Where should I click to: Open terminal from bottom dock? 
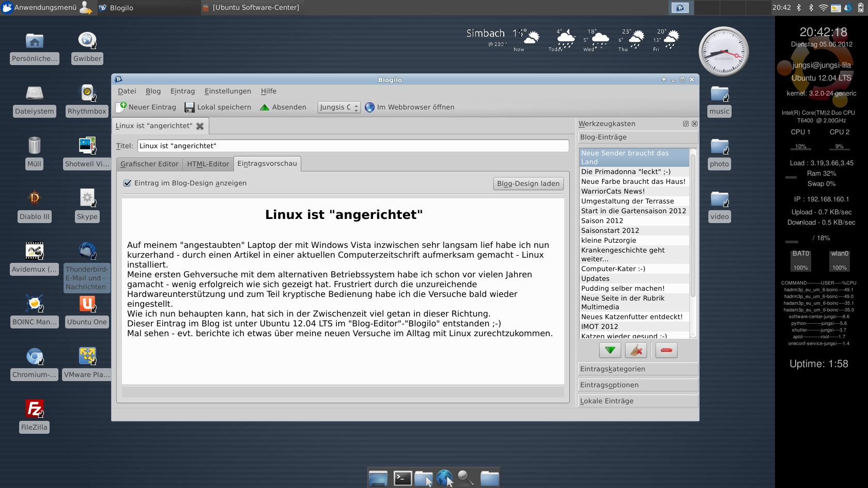402,478
